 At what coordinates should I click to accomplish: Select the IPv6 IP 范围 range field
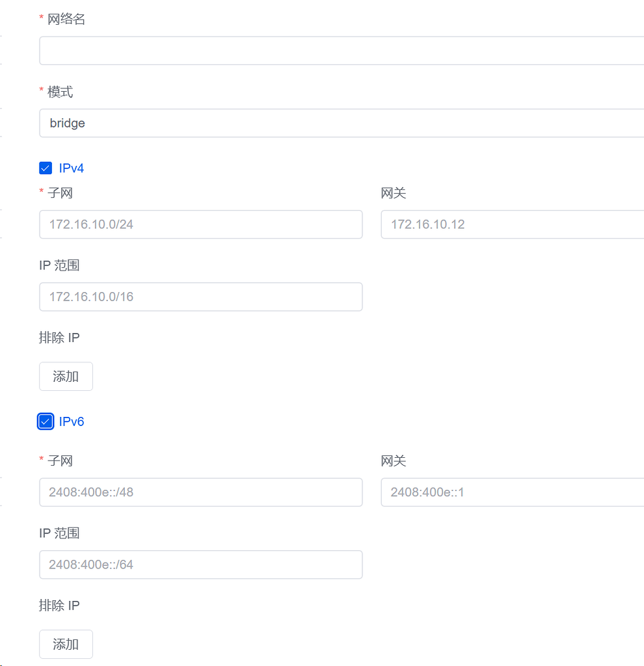[x=200, y=565]
